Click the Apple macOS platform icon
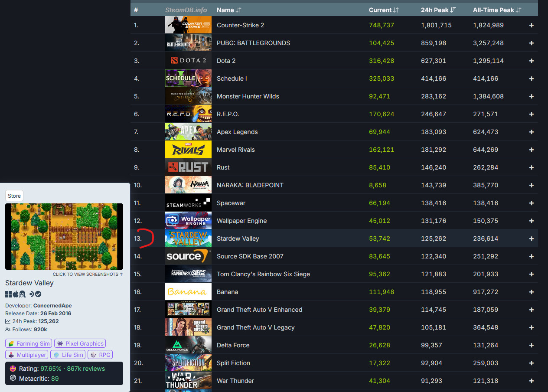The width and height of the screenshot is (548, 392). (16, 294)
